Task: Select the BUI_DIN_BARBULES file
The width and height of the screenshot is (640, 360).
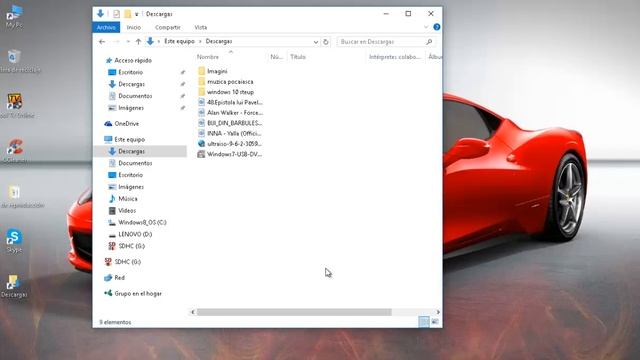Action: (x=234, y=123)
